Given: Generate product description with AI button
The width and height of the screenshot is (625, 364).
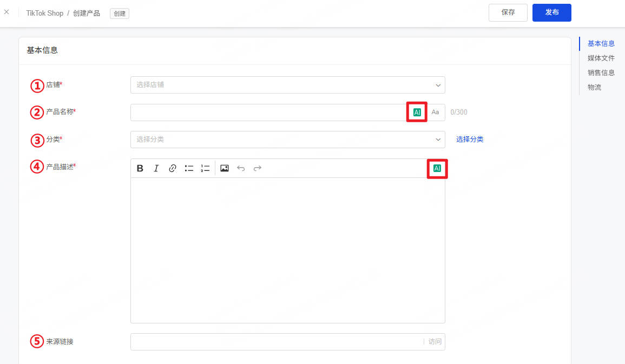Looking at the screenshot, I should coord(437,168).
